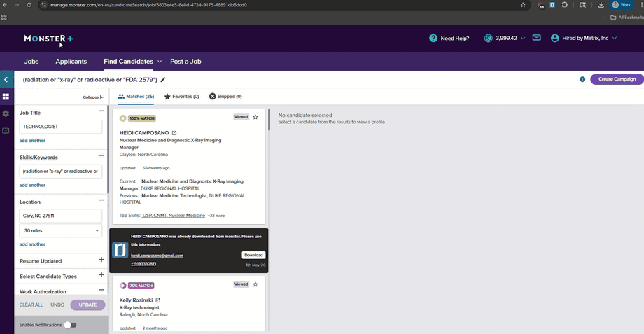The width and height of the screenshot is (644, 334).
Task: Click the Skills/Keywords input field
Action: click(x=61, y=172)
